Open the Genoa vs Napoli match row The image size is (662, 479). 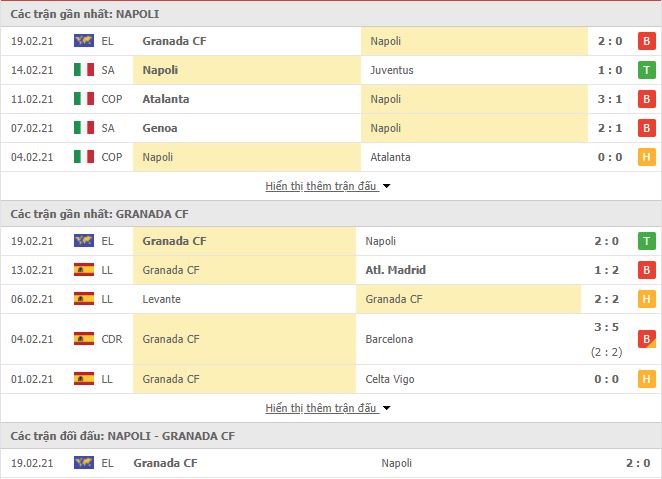(331, 128)
